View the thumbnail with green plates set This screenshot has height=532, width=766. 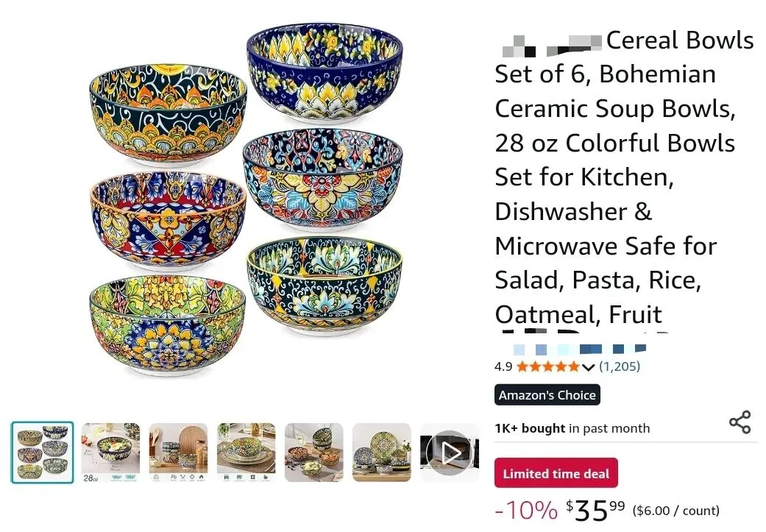pyautogui.click(x=382, y=453)
